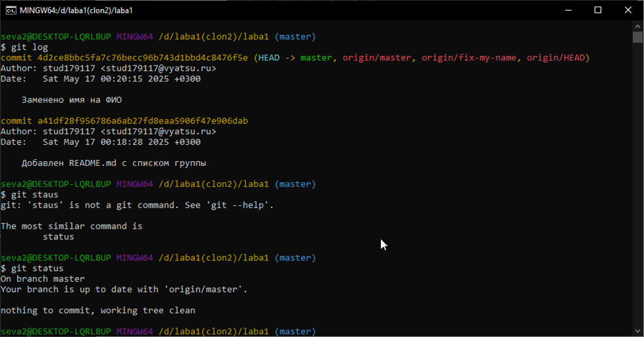Click the commit message 'Заменено имя на ФИО'
Image resolution: width=644 pixels, height=337 pixels.
point(71,100)
